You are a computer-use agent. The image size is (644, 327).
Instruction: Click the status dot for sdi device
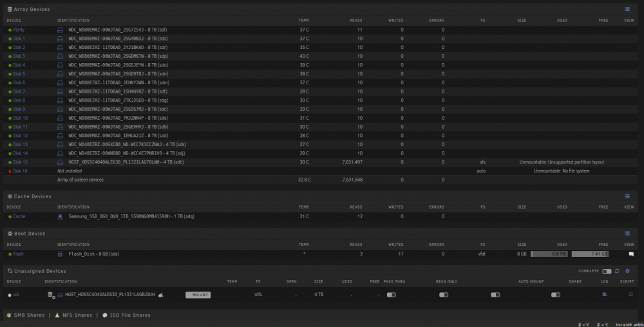10,295
